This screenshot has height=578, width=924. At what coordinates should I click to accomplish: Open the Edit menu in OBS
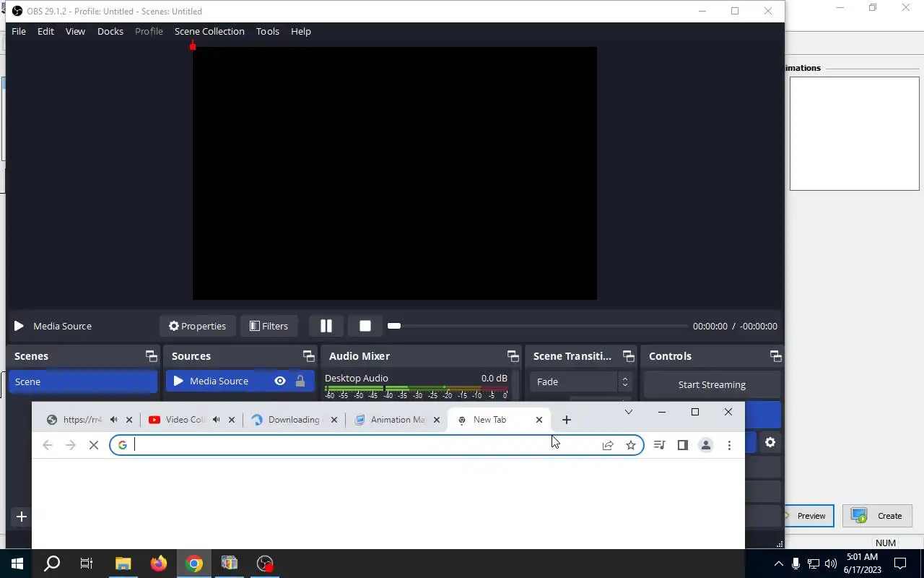coord(45,31)
